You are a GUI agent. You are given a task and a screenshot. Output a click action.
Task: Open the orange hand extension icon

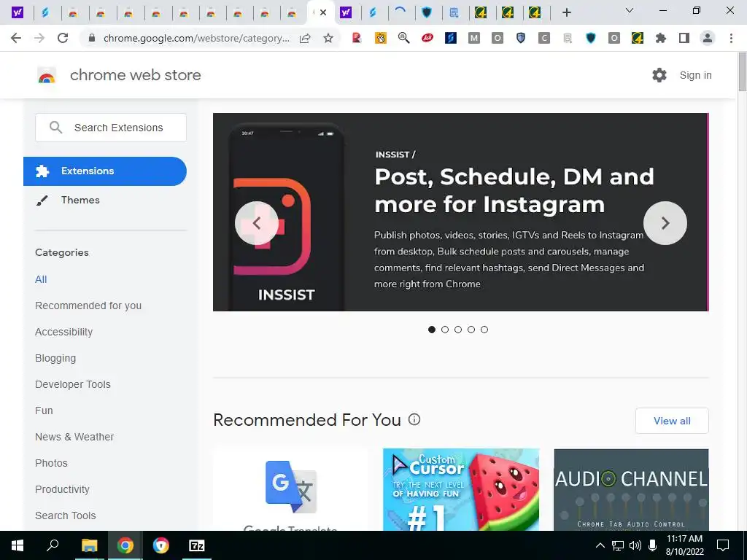pos(380,38)
